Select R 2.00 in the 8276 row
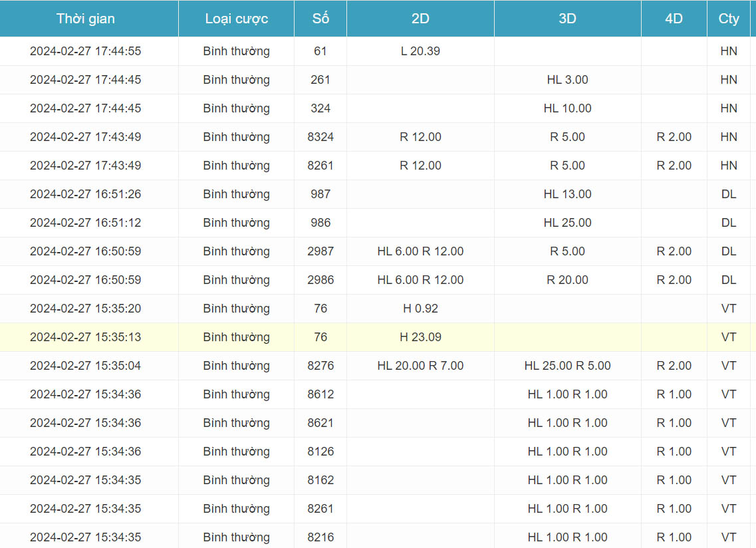 [674, 366]
